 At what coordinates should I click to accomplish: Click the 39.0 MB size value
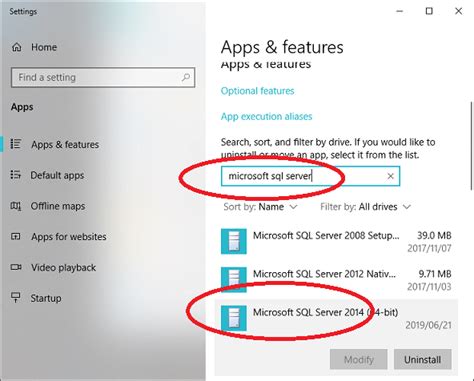coord(434,235)
